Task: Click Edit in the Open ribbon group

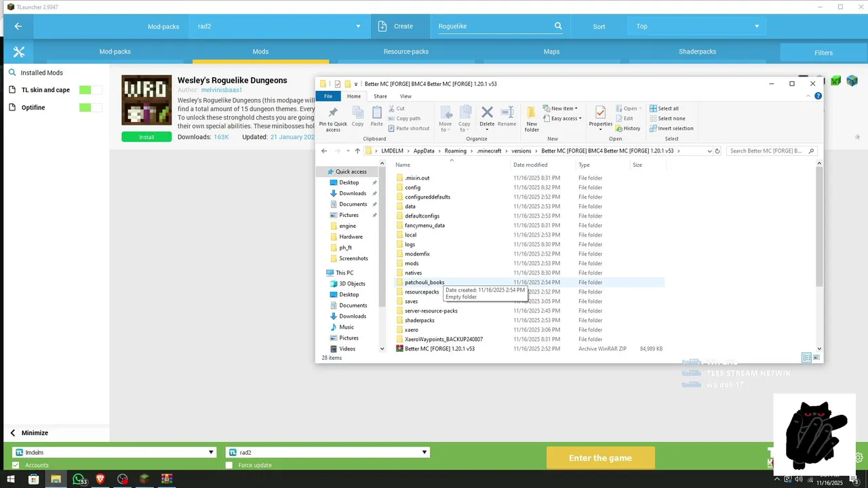Action: point(625,118)
